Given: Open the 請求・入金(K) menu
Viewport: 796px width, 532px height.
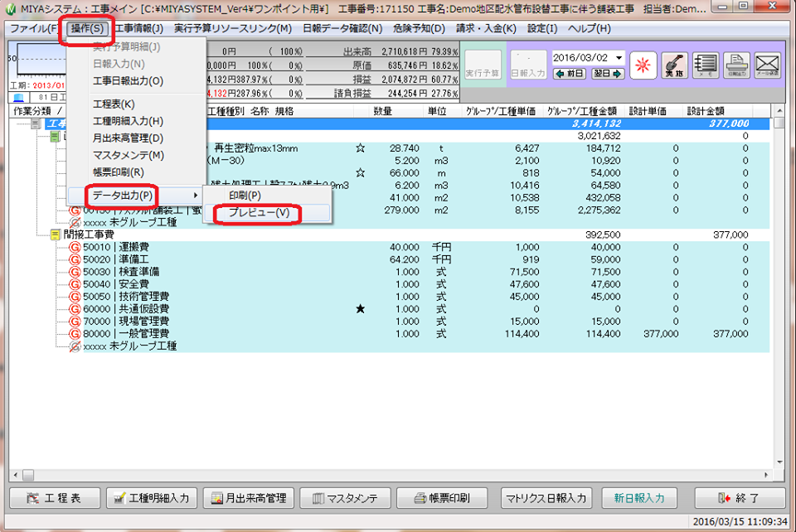Looking at the screenshot, I should point(486,28).
